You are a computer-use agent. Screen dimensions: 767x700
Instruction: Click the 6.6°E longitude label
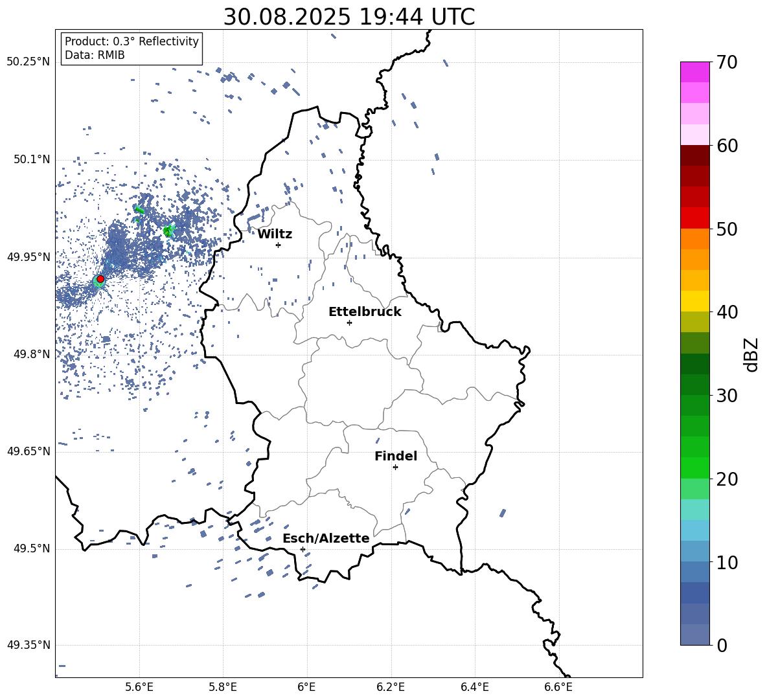tap(558, 687)
